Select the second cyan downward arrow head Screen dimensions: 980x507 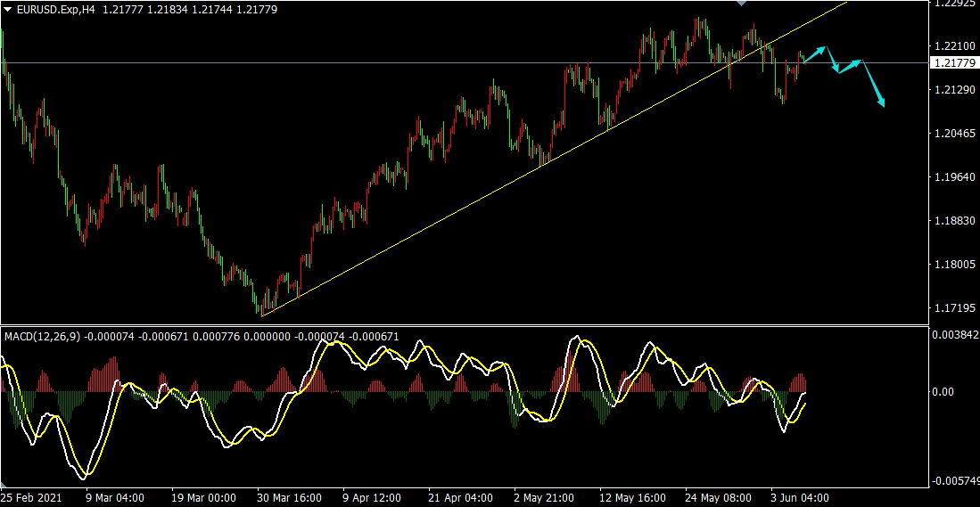836,70
